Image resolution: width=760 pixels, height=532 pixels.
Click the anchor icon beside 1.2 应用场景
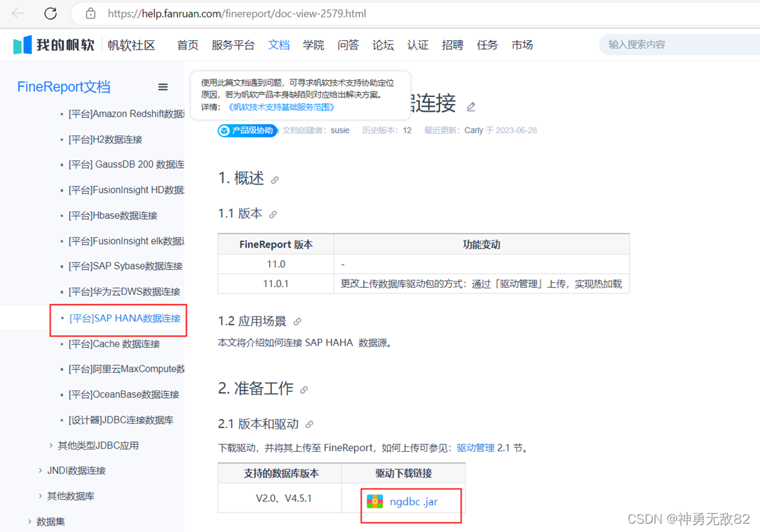[x=298, y=321]
